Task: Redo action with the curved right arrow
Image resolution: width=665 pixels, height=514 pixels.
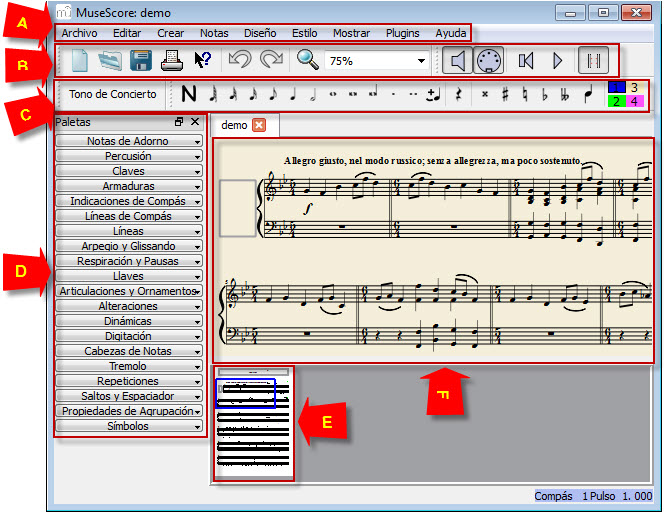Action: pyautogui.click(x=271, y=60)
